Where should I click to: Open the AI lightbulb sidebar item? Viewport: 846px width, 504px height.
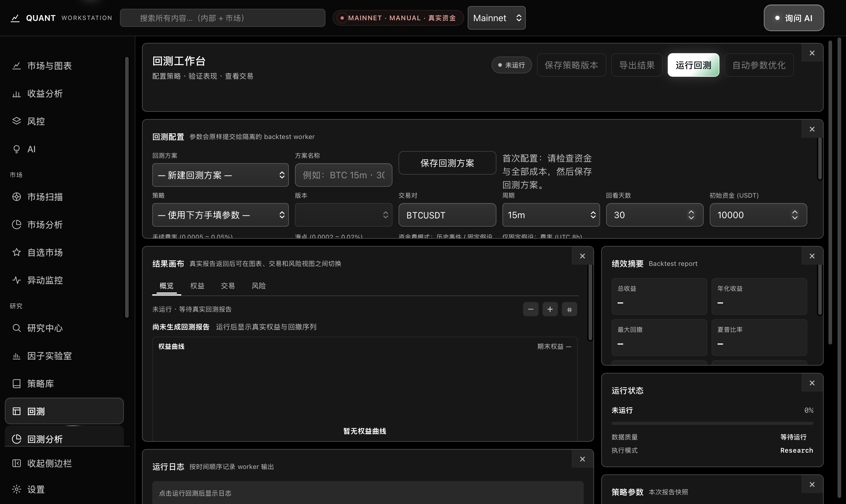click(64, 149)
